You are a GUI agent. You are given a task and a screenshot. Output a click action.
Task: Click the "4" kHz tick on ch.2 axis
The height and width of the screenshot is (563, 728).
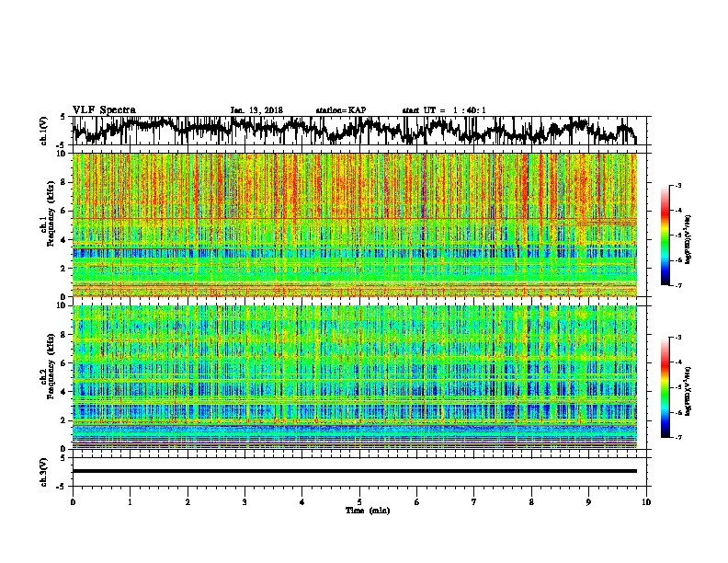pos(65,392)
